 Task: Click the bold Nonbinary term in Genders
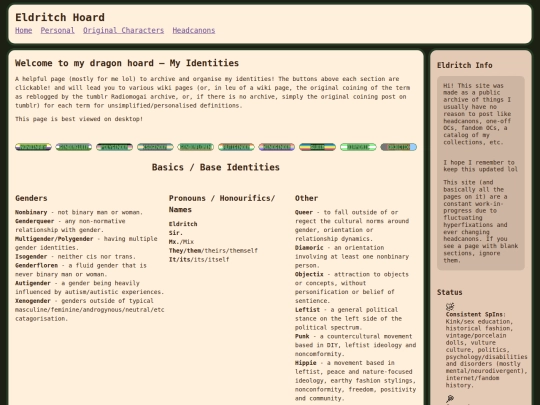click(31, 212)
